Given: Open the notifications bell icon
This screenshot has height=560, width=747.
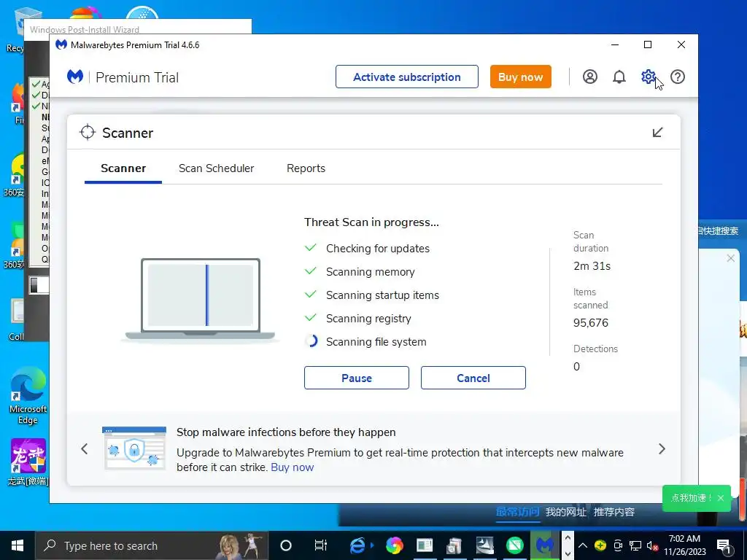Looking at the screenshot, I should (x=619, y=77).
